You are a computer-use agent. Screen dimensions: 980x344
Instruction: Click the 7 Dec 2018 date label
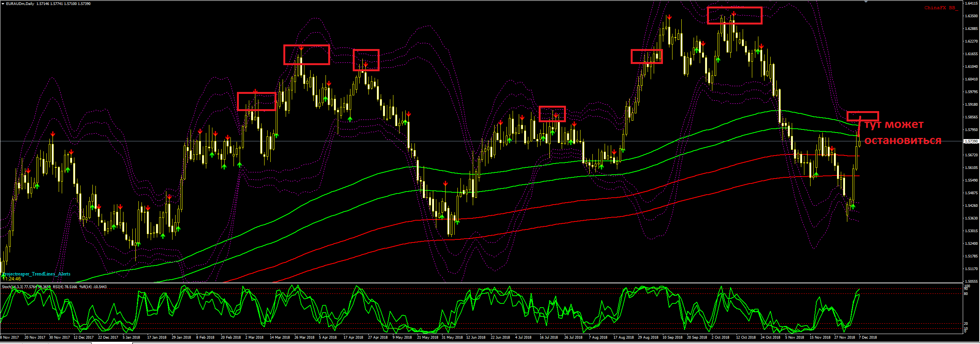pyautogui.click(x=868, y=337)
